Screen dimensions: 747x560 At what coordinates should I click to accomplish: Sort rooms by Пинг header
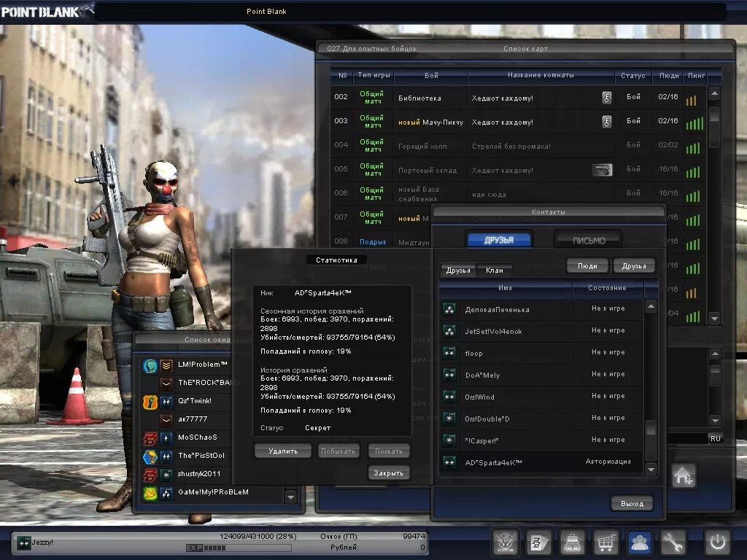(696, 75)
